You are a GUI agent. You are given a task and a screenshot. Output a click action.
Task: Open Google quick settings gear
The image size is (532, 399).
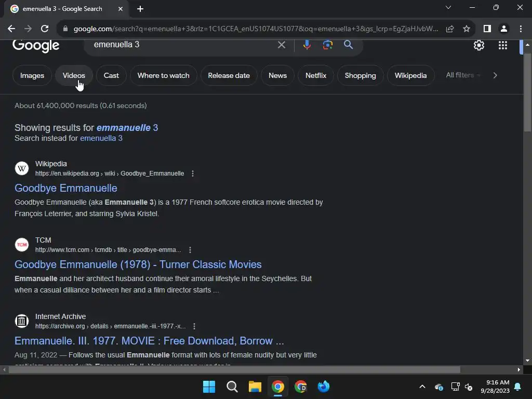pos(478,45)
